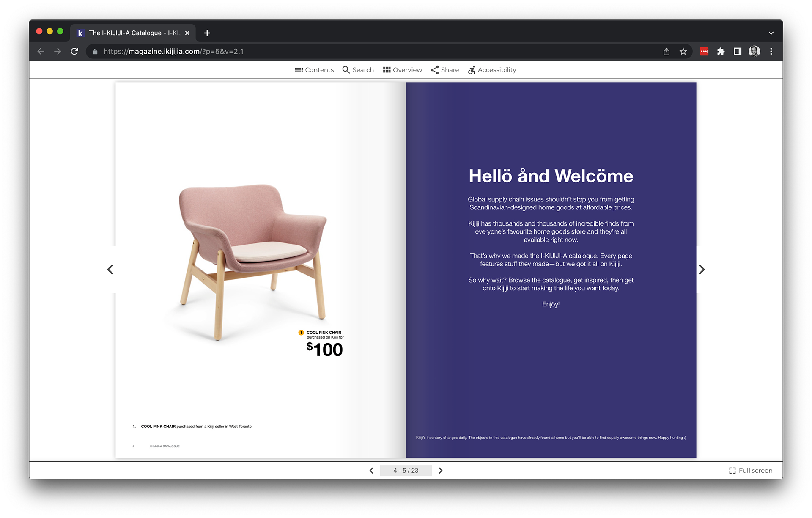Click the page number field 4 - 5 / 23

point(406,471)
